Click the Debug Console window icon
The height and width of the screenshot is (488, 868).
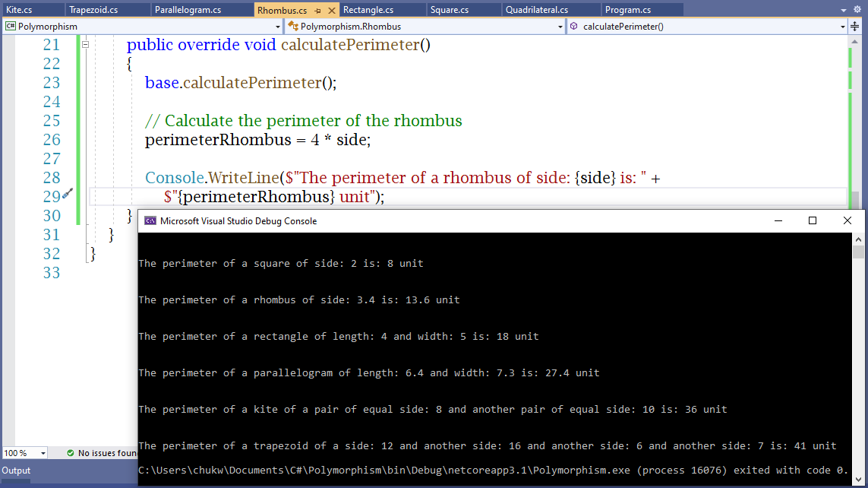point(150,220)
